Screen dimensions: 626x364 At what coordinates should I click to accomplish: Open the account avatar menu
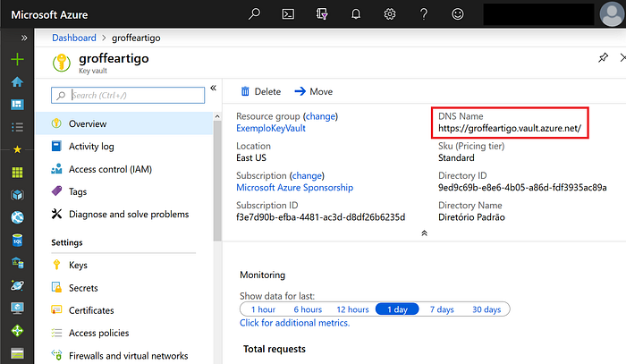(611, 14)
